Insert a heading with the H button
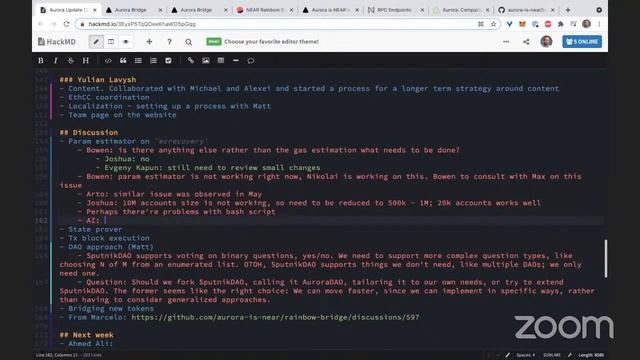Viewport: 640px width, 360px height. click(x=86, y=60)
